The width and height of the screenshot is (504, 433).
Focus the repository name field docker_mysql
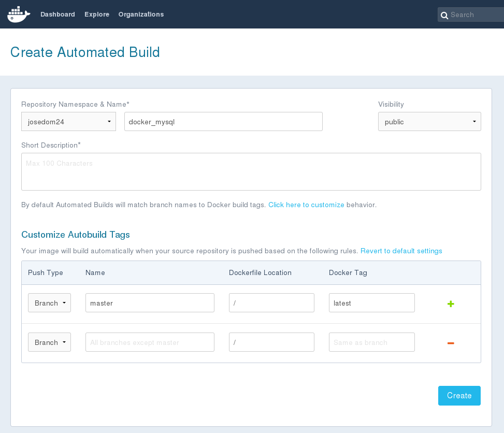pos(223,122)
